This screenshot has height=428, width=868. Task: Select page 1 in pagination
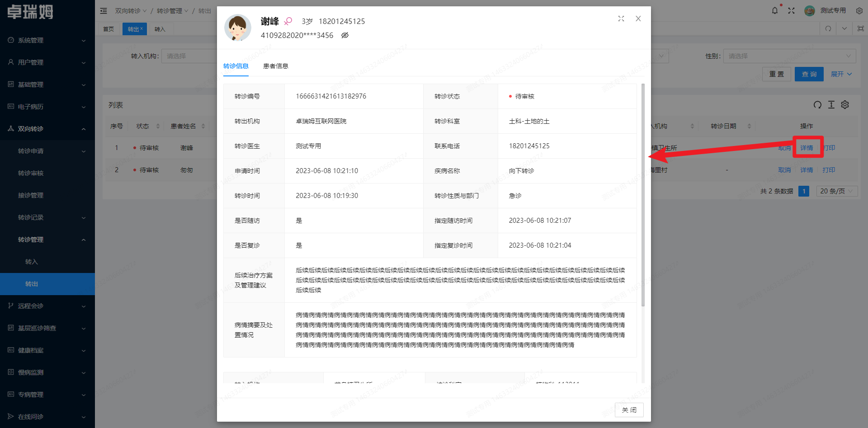click(803, 191)
